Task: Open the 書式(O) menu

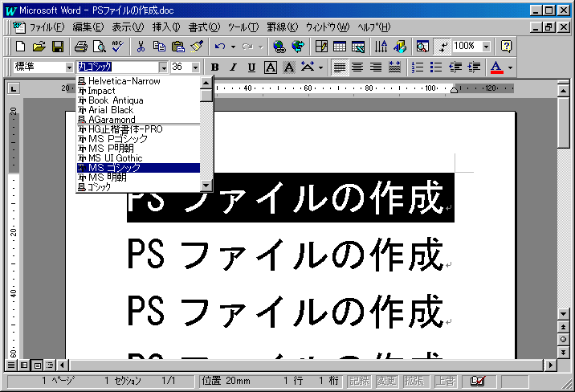Action: click(x=204, y=27)
